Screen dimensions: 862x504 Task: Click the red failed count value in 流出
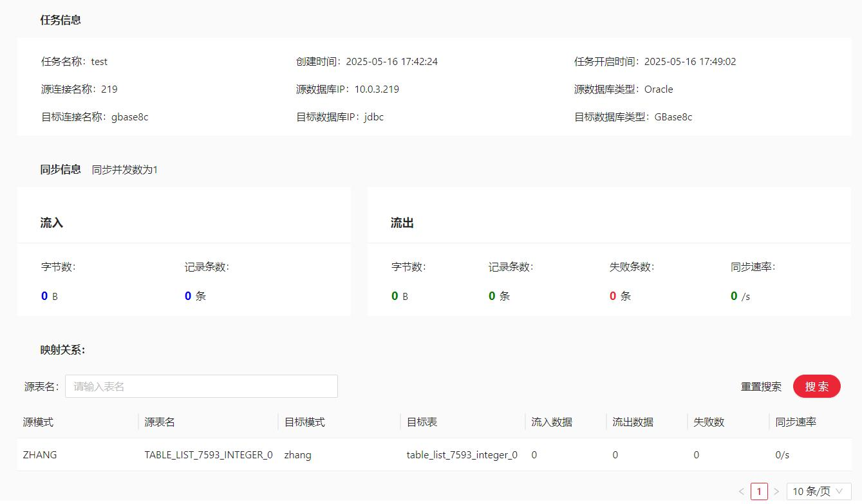pyautogui.click(x=613, y=296)
